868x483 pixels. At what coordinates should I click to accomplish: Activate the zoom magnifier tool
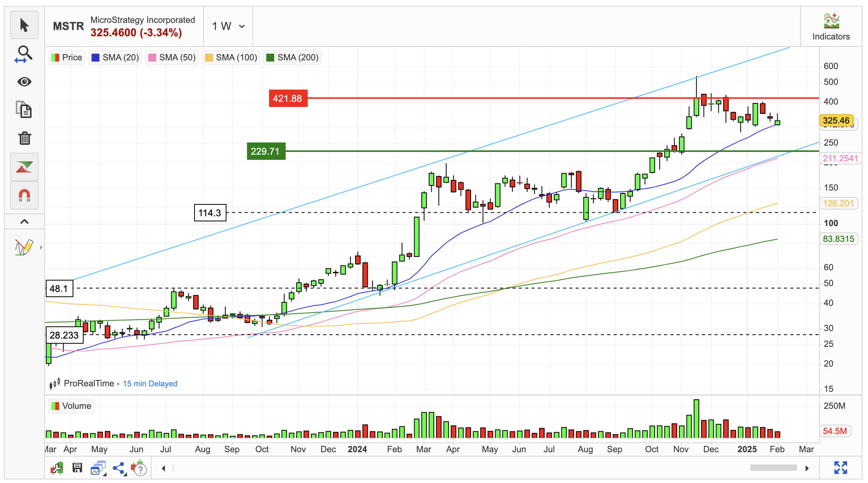[24, 54]
